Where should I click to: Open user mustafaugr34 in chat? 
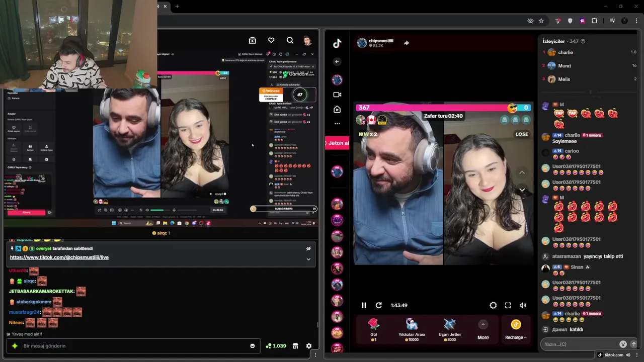coord(25,312)
